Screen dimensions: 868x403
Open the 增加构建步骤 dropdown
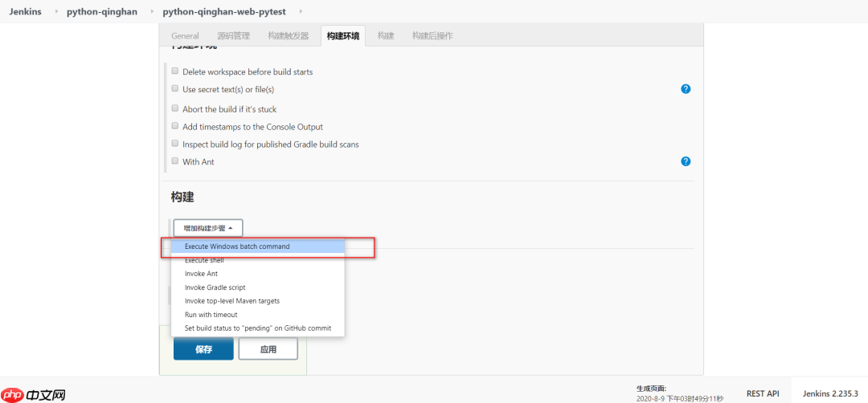point(208,228)
